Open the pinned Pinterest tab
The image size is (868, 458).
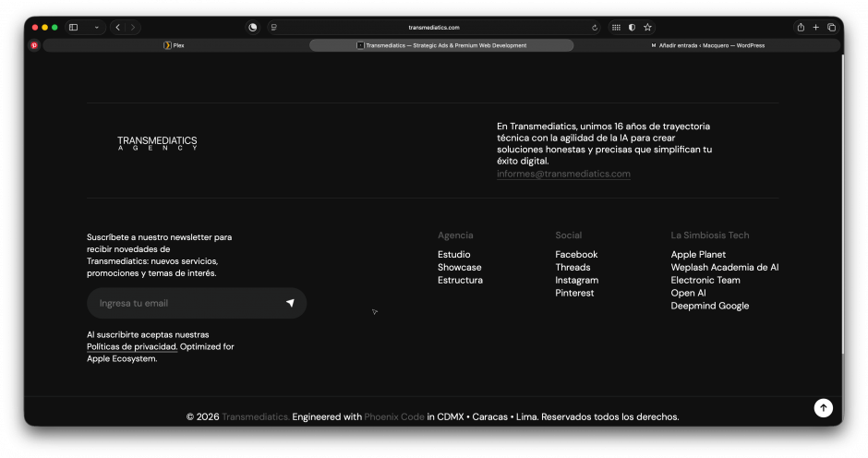[34, 45]
